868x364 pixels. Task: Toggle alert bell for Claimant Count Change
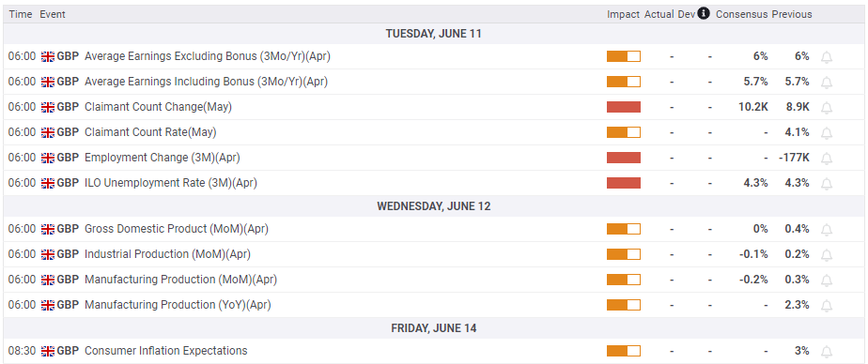(x=827, y=108)
